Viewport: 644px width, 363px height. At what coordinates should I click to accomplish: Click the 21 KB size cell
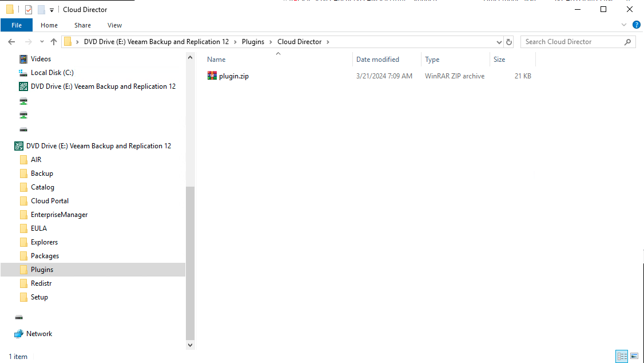[523, 76]
